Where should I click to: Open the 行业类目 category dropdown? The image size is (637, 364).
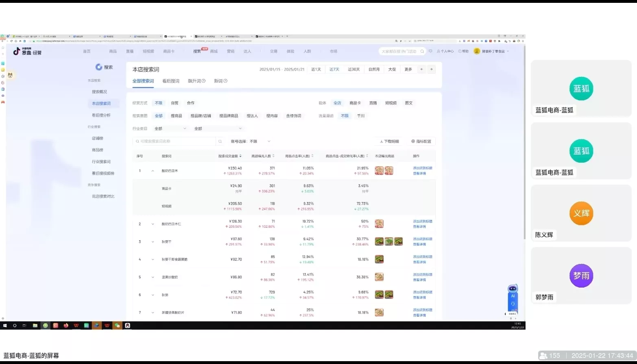point(170,128)
